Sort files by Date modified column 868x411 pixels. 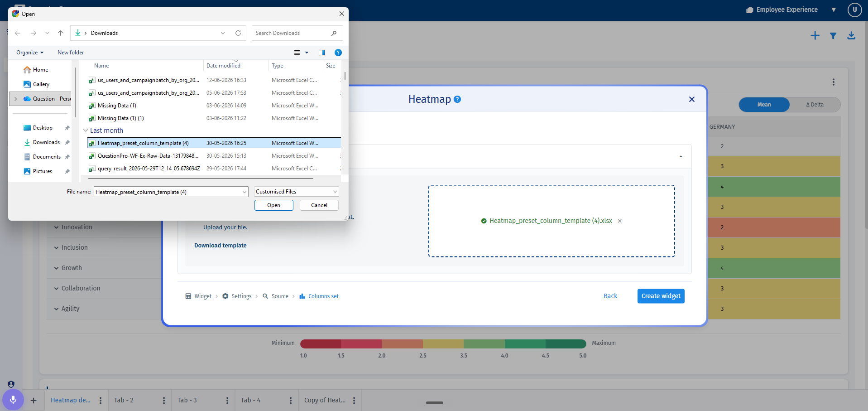tap(224, 66)
